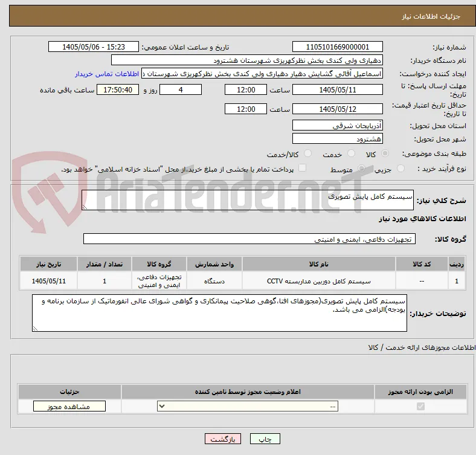476x455 pixels.
Task: Click the اعلام وضعیت مجوز column header
Action: [248, 392]
